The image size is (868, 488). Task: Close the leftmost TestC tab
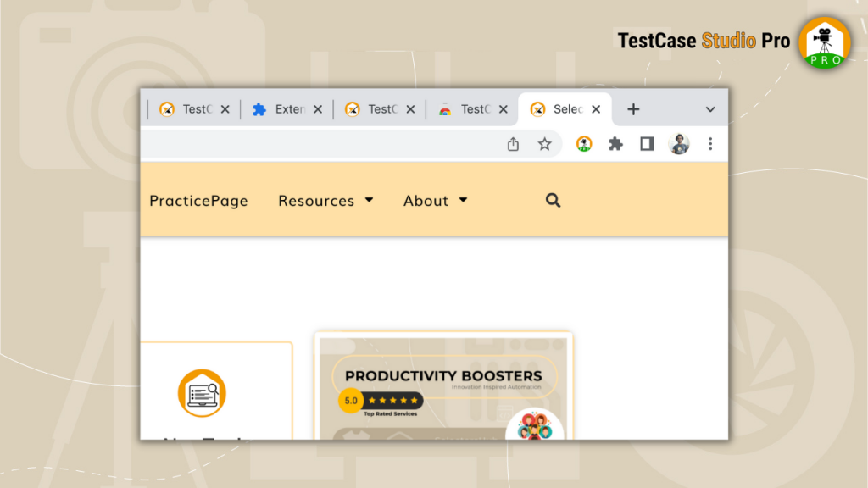(225, 109)
